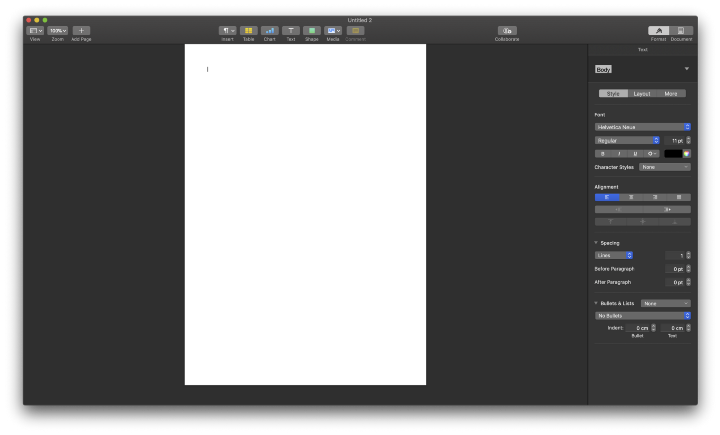Collapse the Bullets & Lists section triangle
Image resolution: width=720 pixels, height=435 pixels.
(x=596, y=303)
